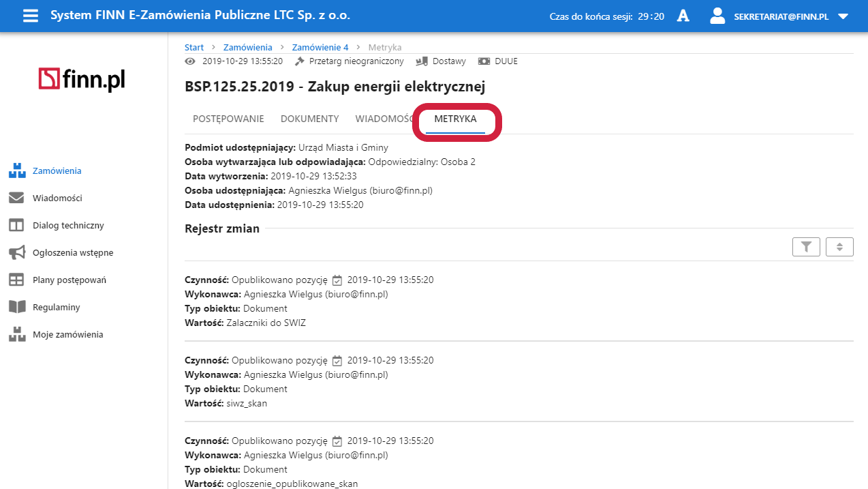Click the font size A icon
The width and height of the screenshot is (868, 489).
coord(683,16)
